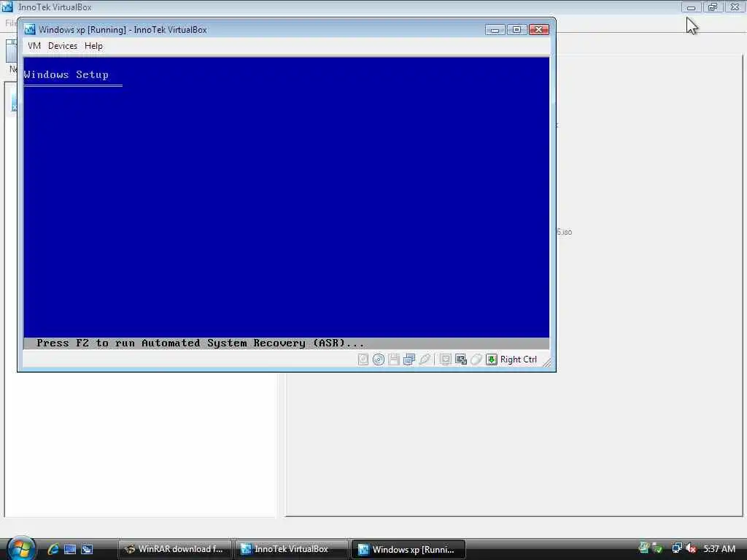The image size is (747, 560).
Task: Click the shared display status icon
Action: click(x=445, y=359)
